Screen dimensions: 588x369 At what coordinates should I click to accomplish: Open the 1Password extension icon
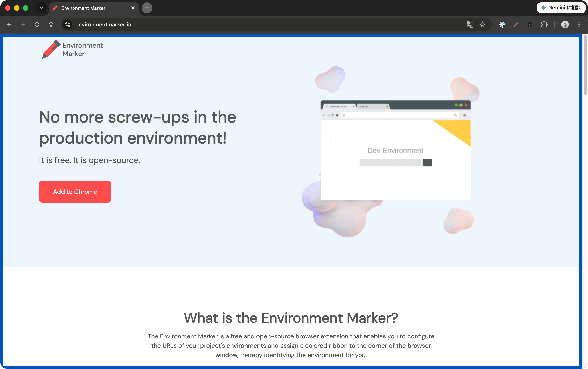[502, 25]
